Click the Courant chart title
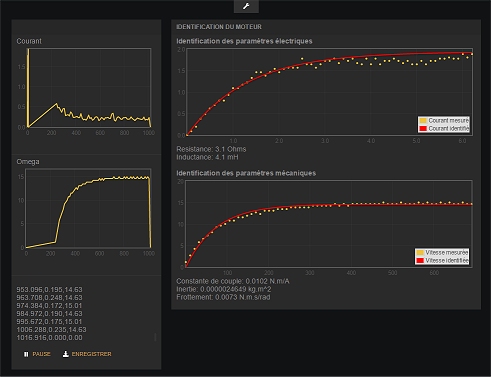The height and width of the screenshot is (377, 491). click(29, 41)
